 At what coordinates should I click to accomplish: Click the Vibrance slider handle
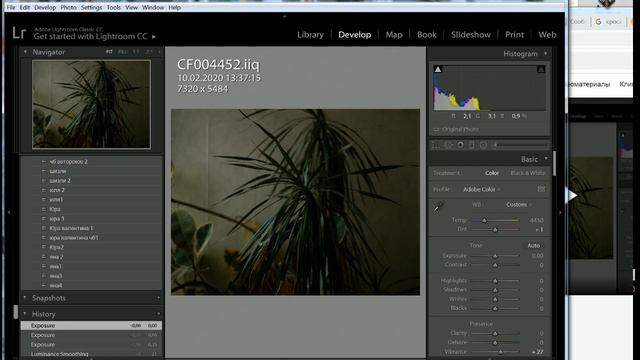coord(500,351)
